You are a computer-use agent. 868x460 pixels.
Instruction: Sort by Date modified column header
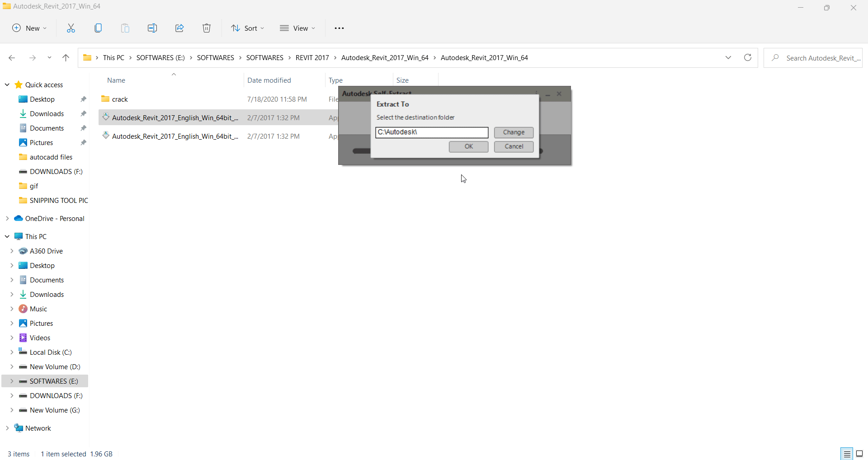(269, 80)
